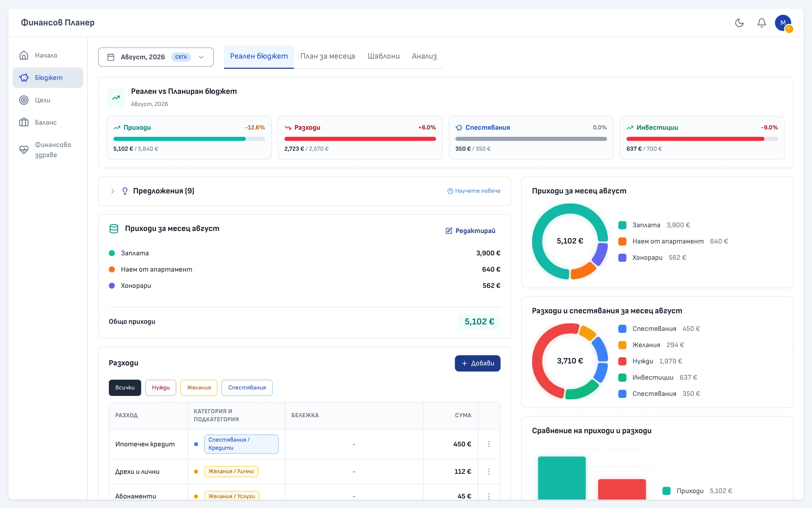
Task: Switch to Реален бюджет tab
Action: pos(259,56)
